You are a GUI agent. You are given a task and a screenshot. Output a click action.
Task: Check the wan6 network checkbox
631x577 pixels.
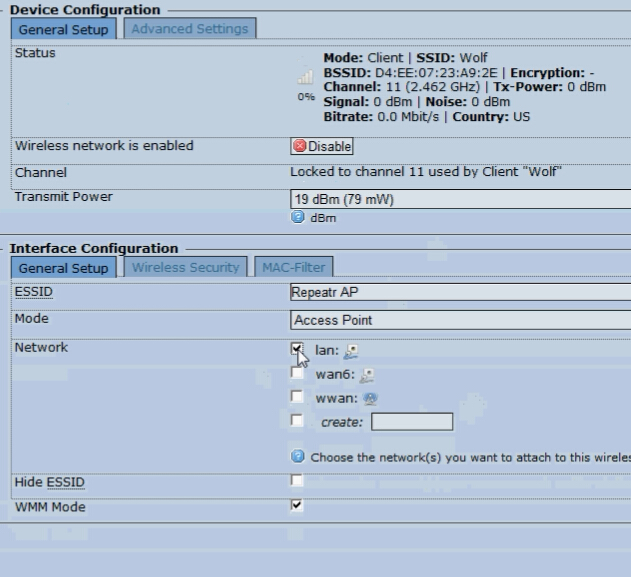[297, 373]
